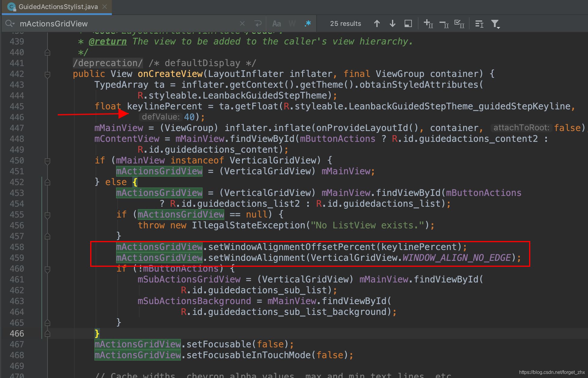Click the Java class file icon on tab
This screenshot has height=378, width=588.
(x=11, y=7)
